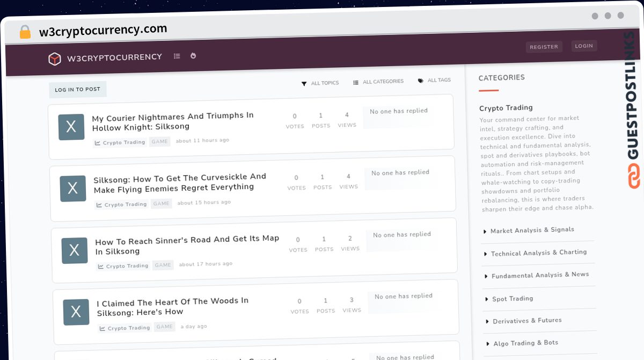
Task: Click GAME tag on Curvesickle post
Action: coord(162,203)
